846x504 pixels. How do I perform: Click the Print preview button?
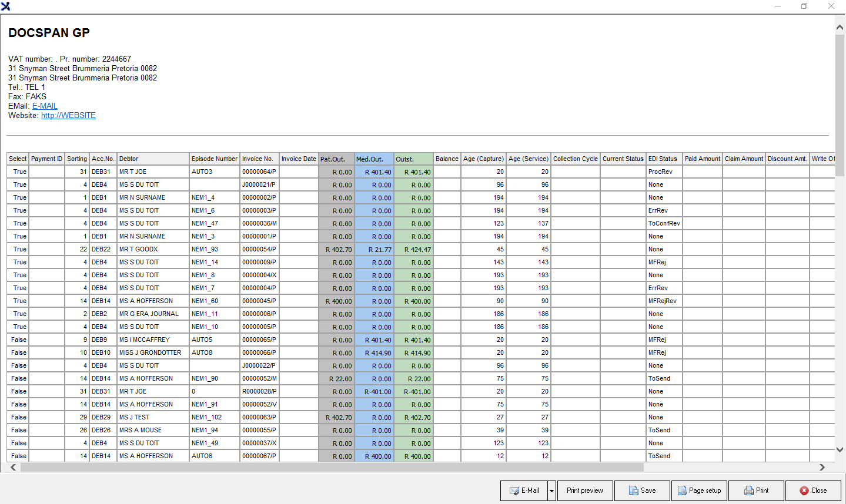(x=584, y=490)
